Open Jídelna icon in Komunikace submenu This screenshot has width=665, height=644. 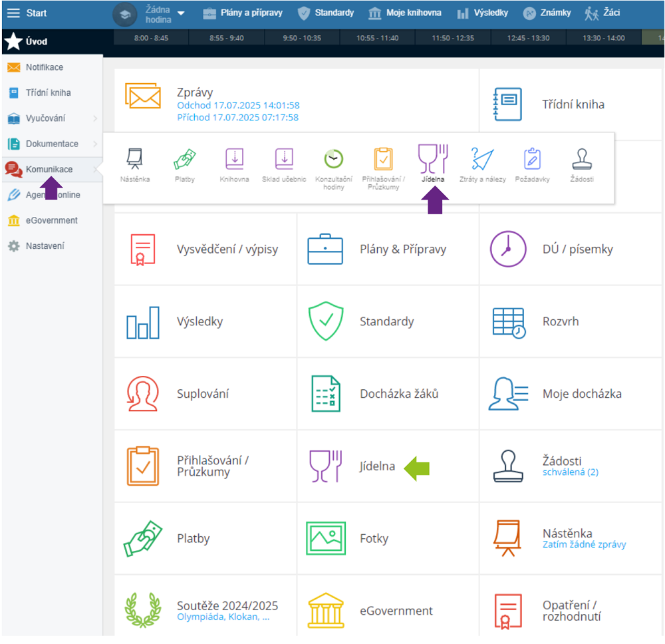click(433, 160)
